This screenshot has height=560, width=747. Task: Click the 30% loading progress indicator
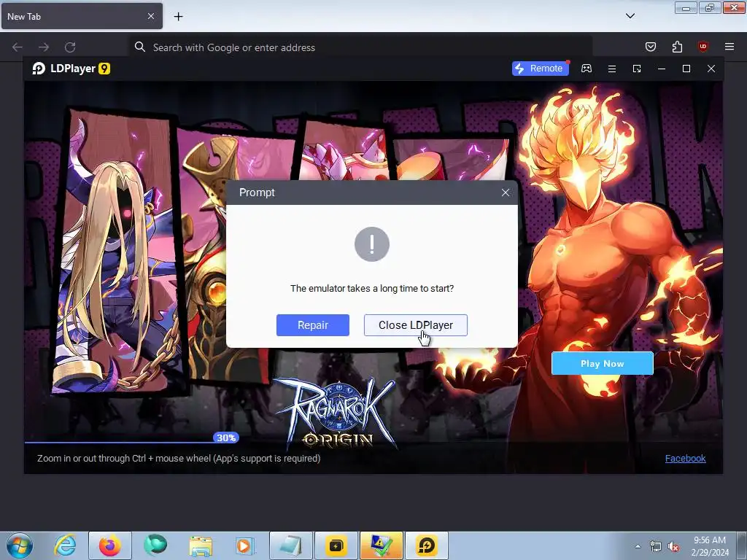[x=226, y=437]
